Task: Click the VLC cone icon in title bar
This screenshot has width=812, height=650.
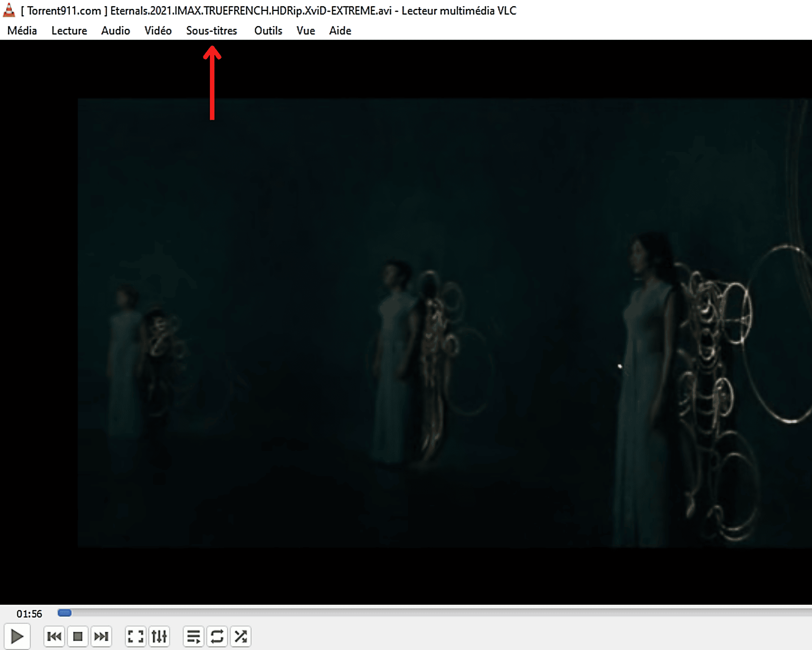Action: click(x=9, y=10)
